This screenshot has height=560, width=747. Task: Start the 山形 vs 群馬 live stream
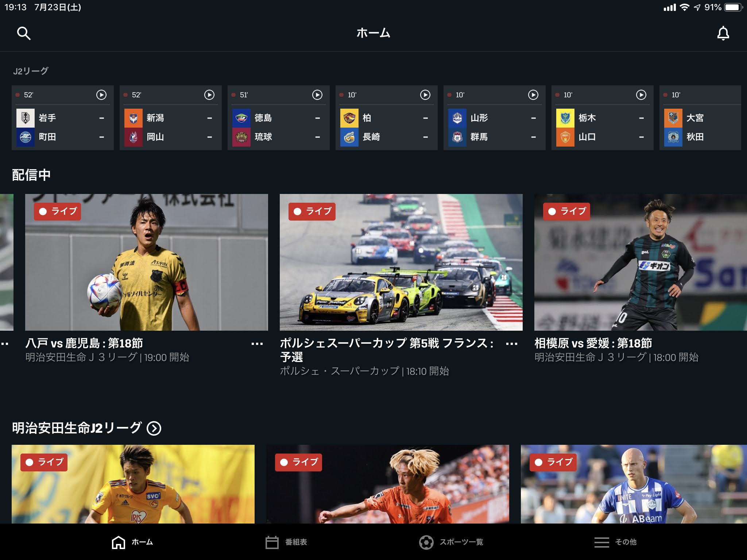tap(533, 95)
